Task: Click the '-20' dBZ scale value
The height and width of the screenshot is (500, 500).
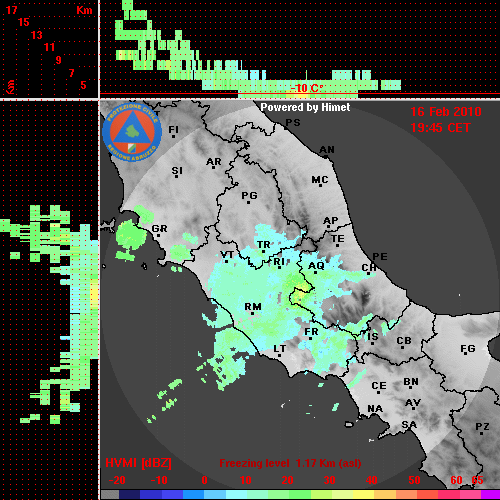Action: pos(117,480)
